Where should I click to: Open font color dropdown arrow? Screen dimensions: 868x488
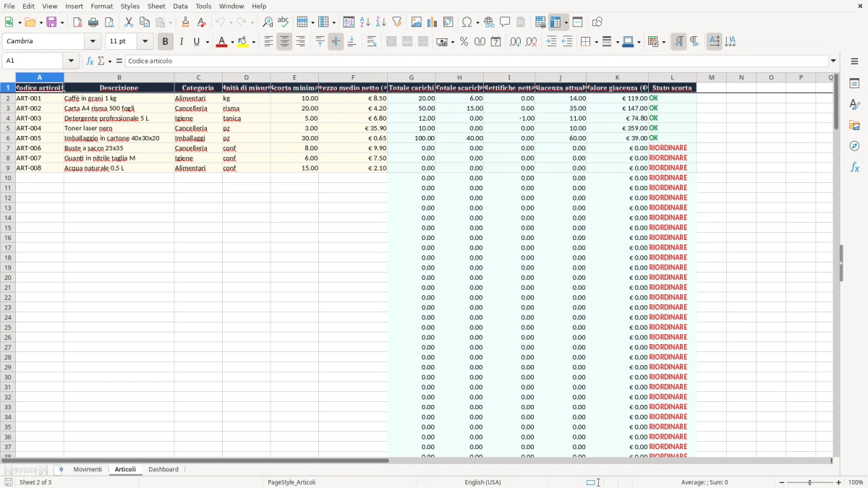(x=231, y=42)
